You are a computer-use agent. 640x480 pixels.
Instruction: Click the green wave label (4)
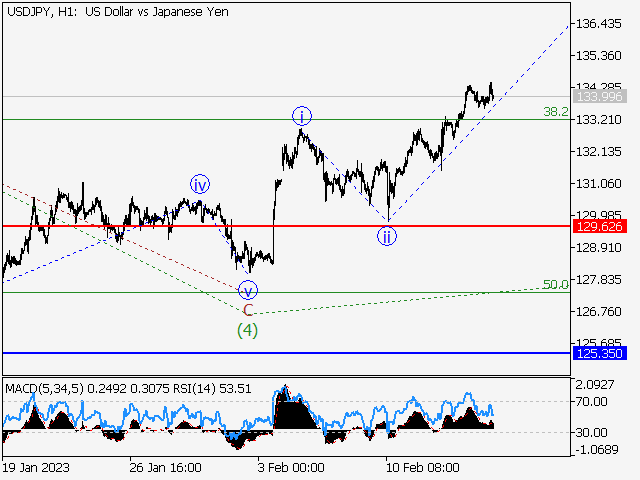pos(247,330)
